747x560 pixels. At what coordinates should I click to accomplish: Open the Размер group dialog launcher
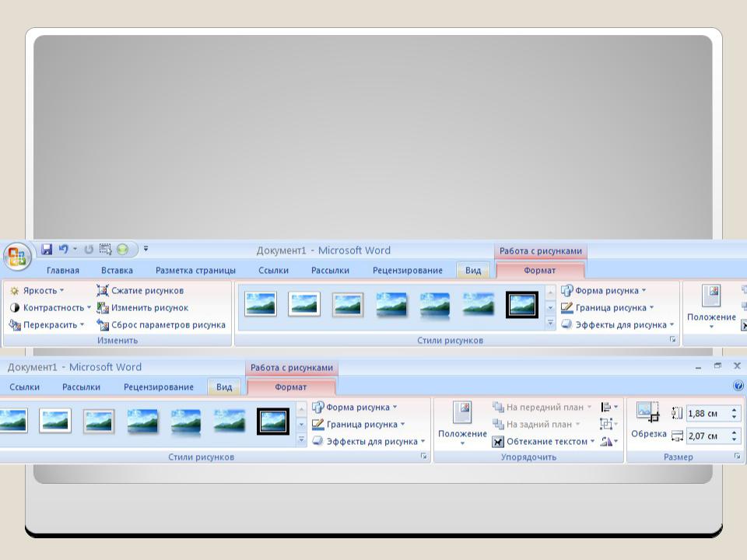[x=738, y=457]
